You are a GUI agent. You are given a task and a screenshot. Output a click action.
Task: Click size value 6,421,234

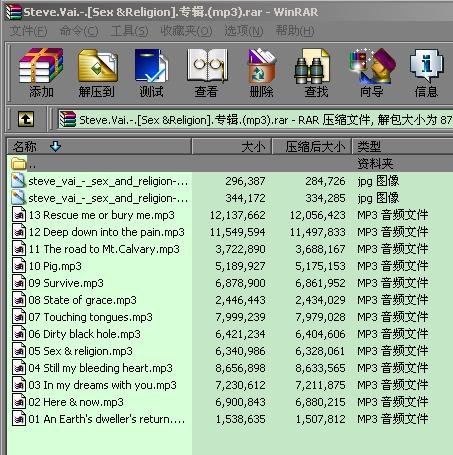pyautogui.click(x=240, y=334)
